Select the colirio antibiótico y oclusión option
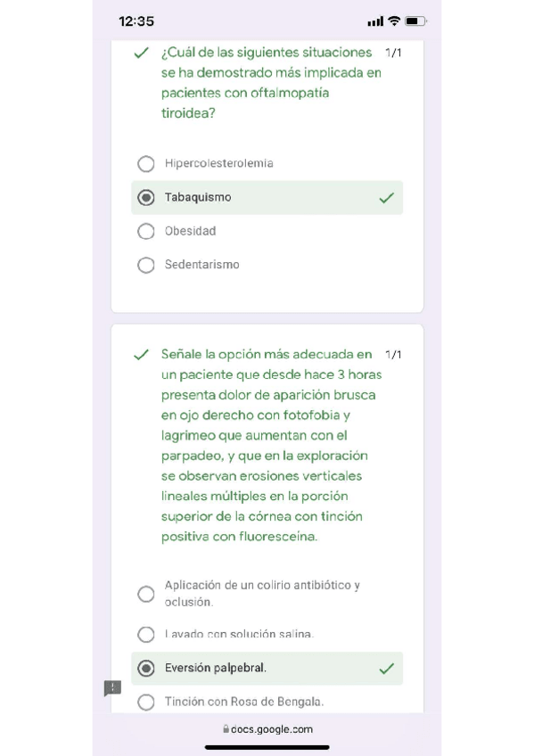 click(146, 593)
